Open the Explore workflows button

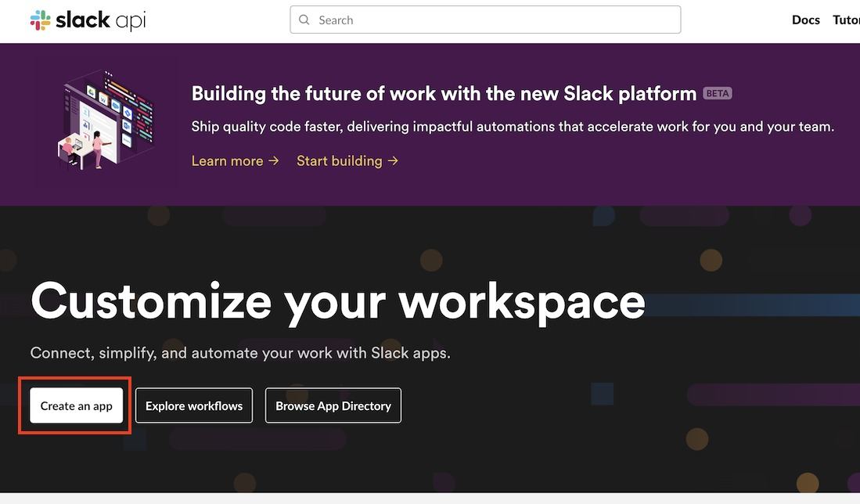(194, 406)
